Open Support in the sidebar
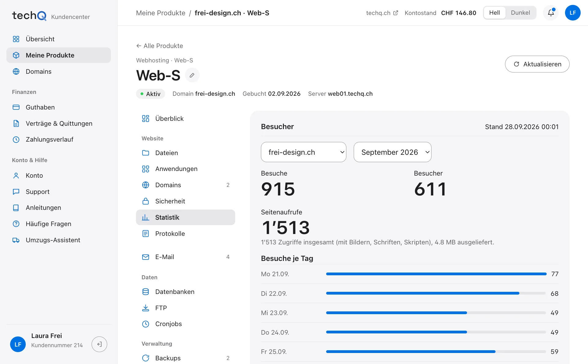 (x=58, y=192)
